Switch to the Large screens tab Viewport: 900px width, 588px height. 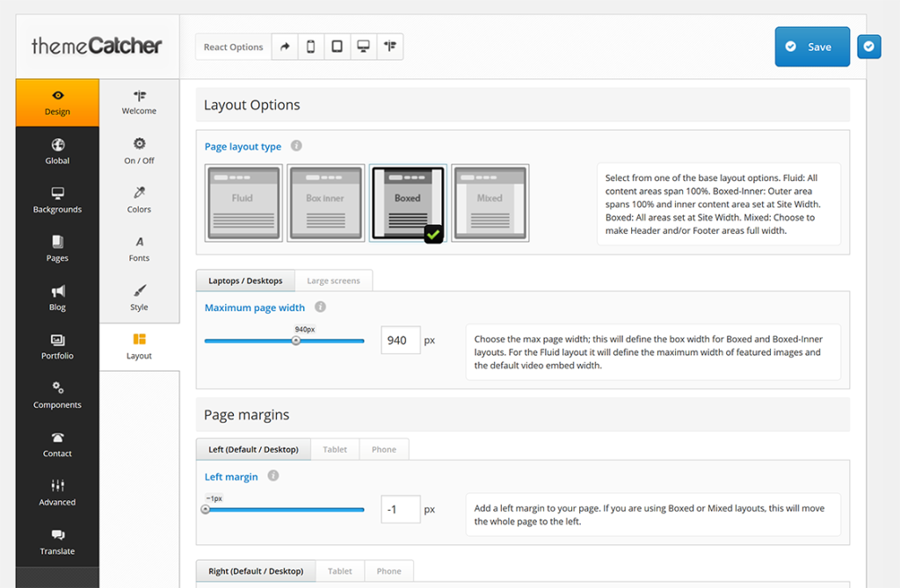point(333,280)
